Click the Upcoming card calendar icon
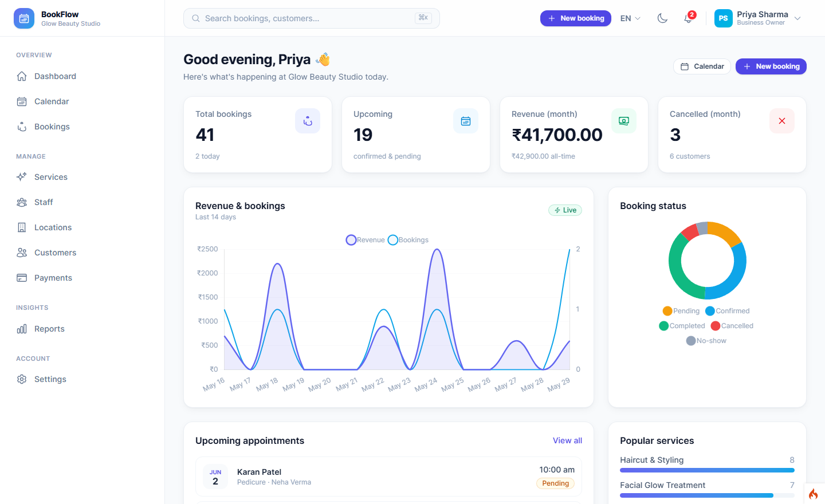The image size is (825, 504). tap(466, 121)
